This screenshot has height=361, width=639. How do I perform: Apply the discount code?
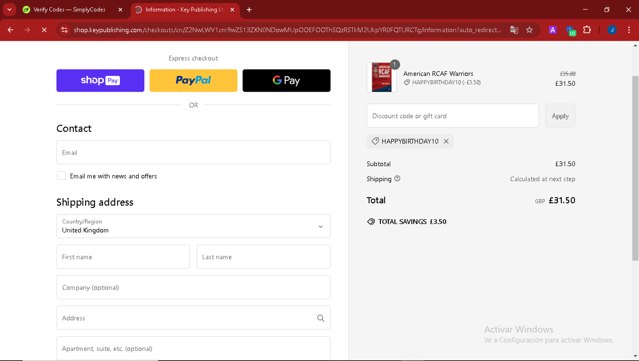pyautogui.click(x=560, y=116)
